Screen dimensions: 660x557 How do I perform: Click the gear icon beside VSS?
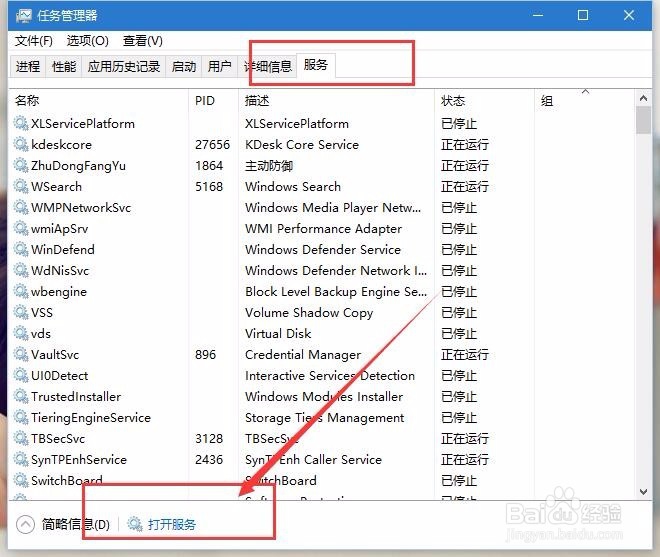[21, 312]
